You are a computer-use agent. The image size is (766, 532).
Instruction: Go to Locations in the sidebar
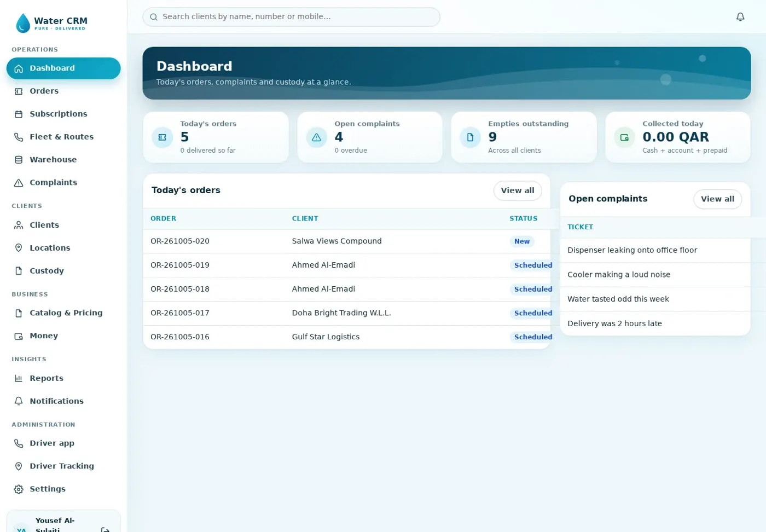63,248
